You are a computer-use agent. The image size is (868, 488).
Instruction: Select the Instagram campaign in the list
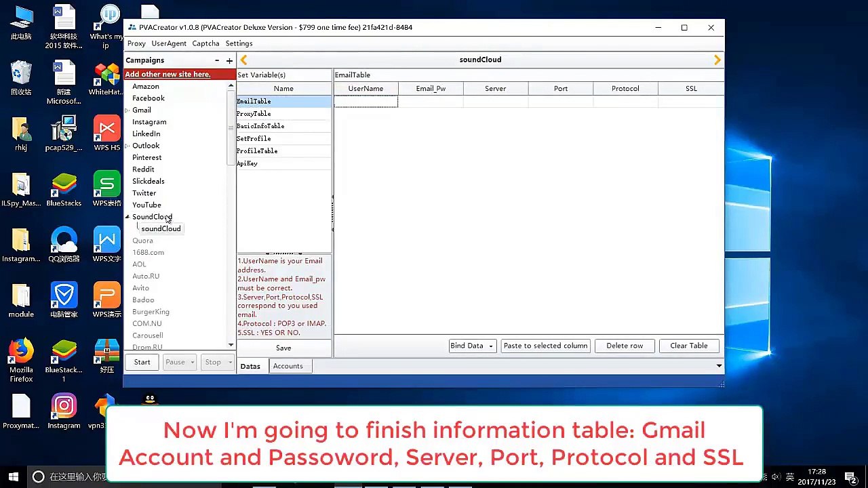pyautogui.click(x=149, y=122)
